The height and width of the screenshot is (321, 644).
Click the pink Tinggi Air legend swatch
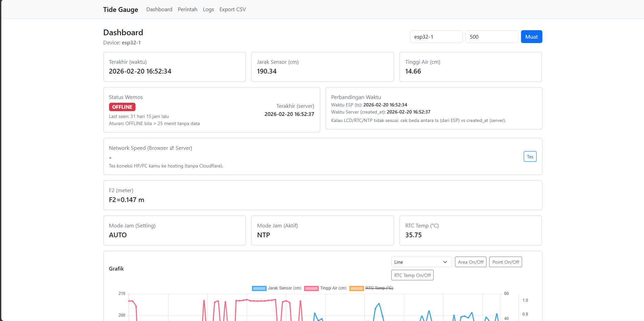[x=311, y=288]
